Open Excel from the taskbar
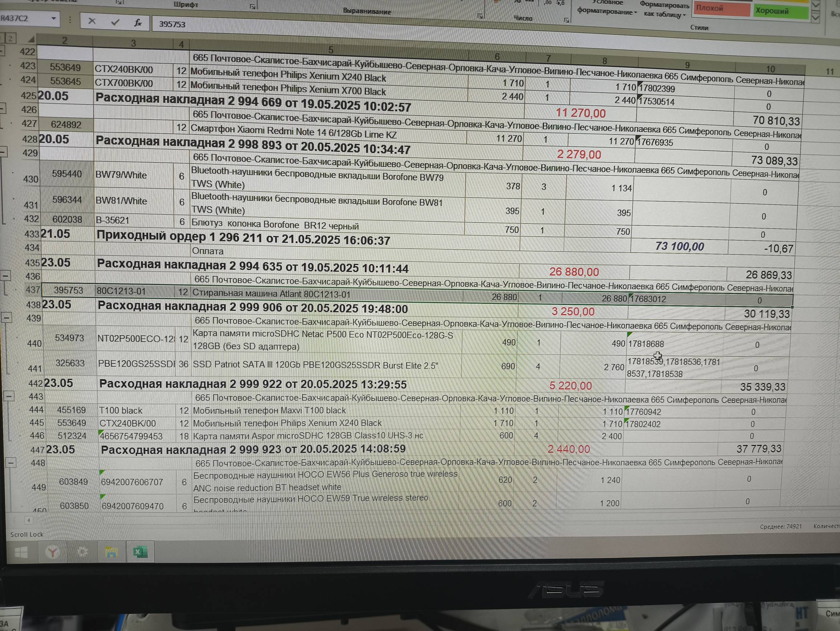 [140, 552]
